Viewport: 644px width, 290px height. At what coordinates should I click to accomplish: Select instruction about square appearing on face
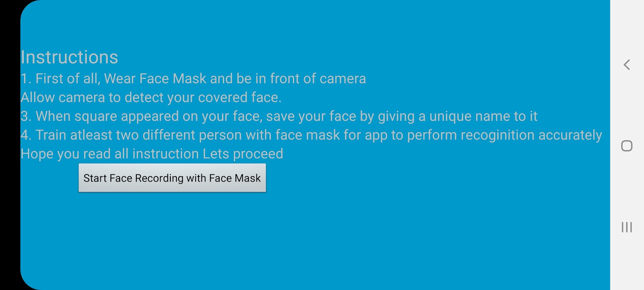coord(279,116)
